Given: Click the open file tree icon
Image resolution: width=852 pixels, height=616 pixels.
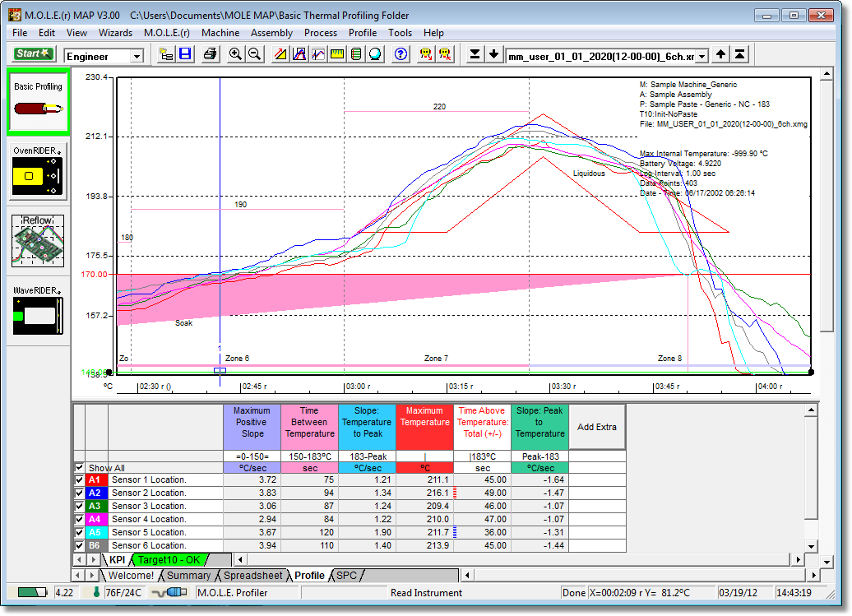Looking at the screenshot, I should coord(166,54).
